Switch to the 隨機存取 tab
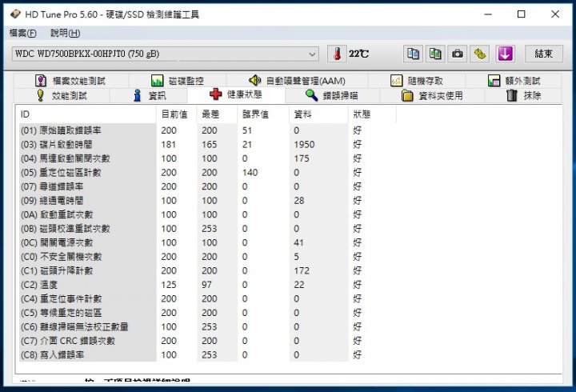This screenshot has width=576, height=392. click(417, 81)
